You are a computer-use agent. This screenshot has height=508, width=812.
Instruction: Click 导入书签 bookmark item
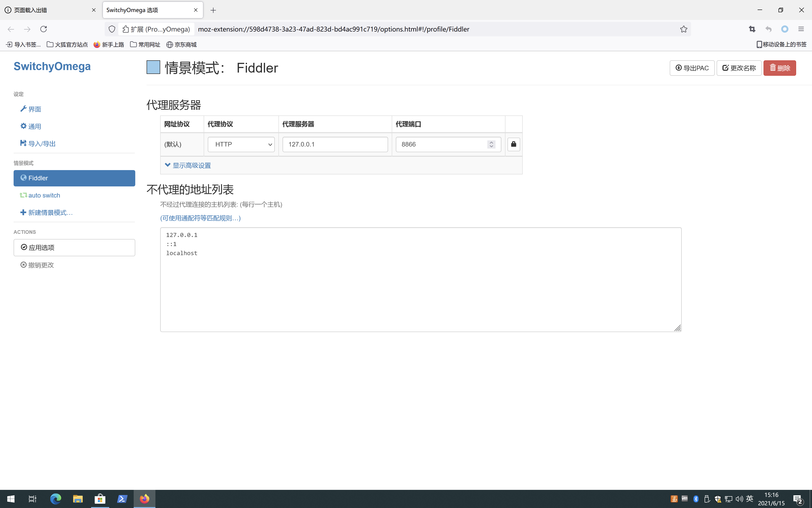[x=23, y=45]
